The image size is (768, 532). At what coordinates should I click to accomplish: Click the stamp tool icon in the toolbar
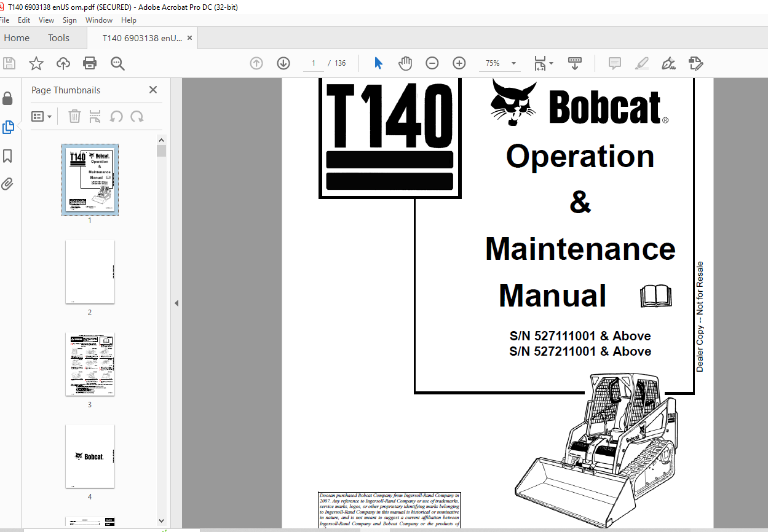[695, 63]
